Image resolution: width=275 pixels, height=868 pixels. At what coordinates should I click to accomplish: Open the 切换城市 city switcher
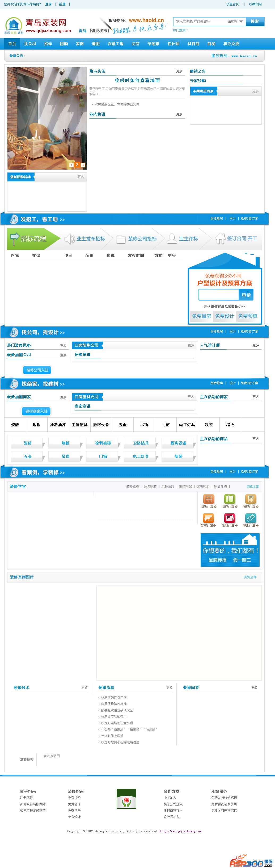click(99, 31)
